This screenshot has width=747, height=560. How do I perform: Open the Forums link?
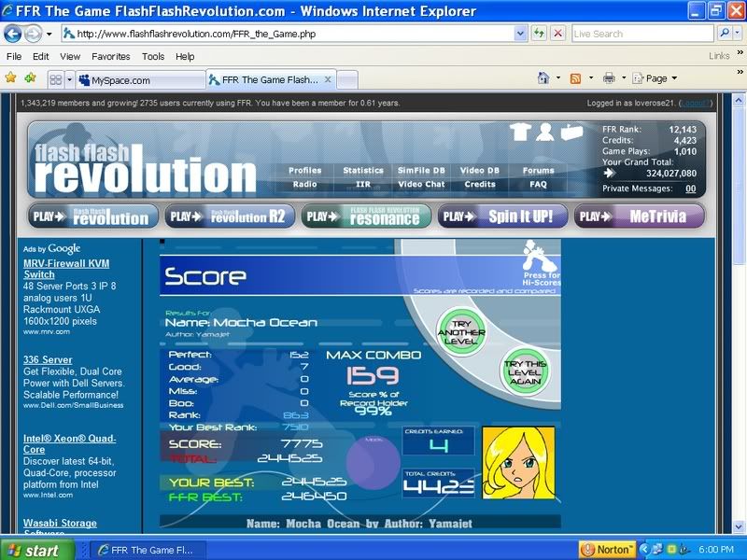[538, 171]
